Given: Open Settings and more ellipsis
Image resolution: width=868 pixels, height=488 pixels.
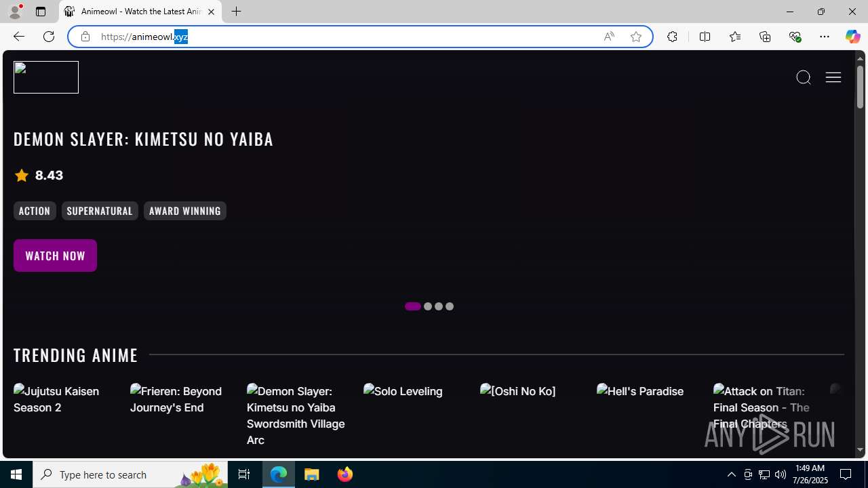Looking at the screenshot, I should [x=825, y=37].
